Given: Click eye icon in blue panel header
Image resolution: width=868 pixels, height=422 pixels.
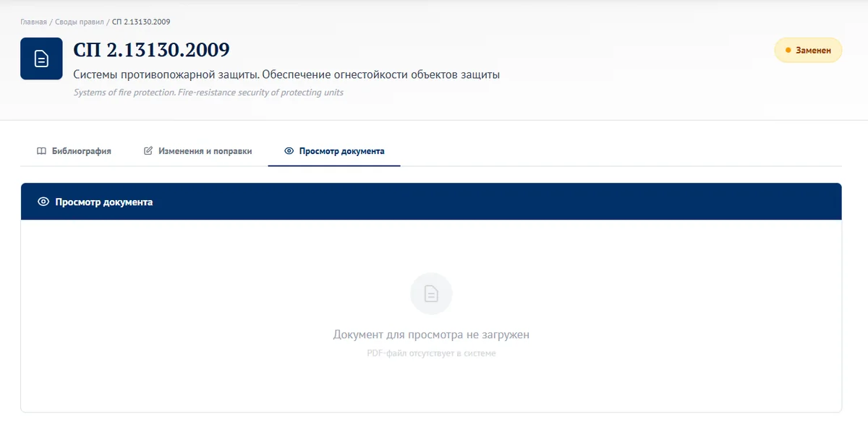Looking at the screenshot, I should (x=43, y=202).
